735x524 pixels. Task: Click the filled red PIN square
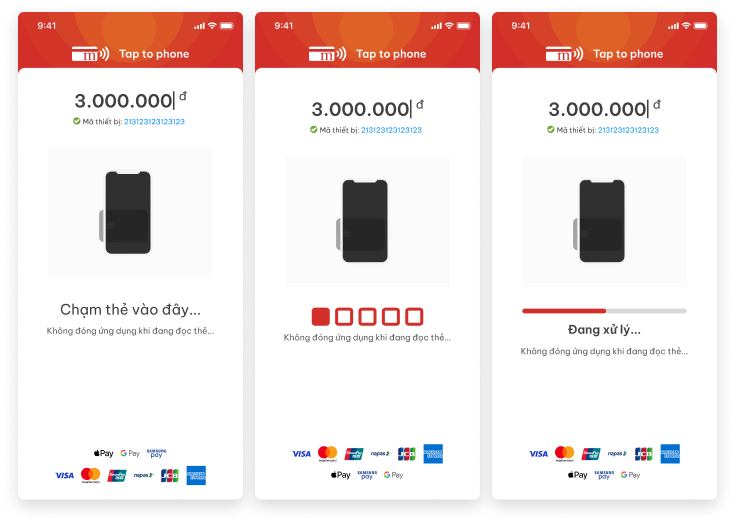coord(321,316)
